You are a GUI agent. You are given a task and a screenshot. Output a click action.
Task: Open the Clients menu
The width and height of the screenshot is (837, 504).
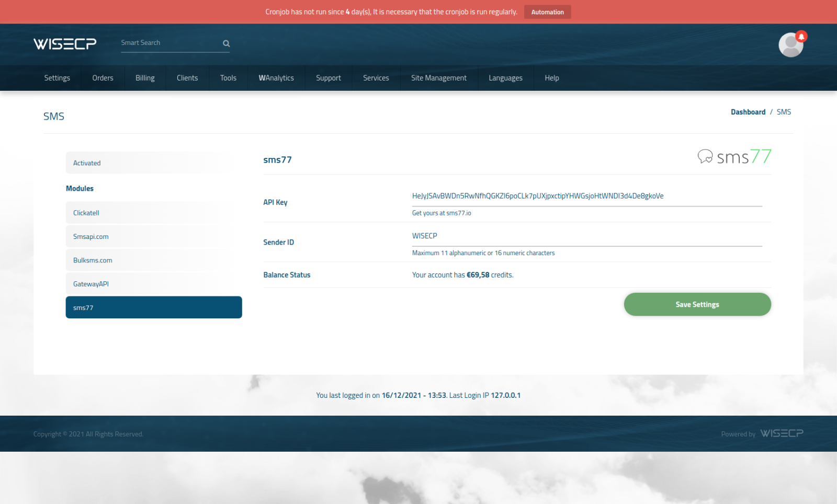187,78
